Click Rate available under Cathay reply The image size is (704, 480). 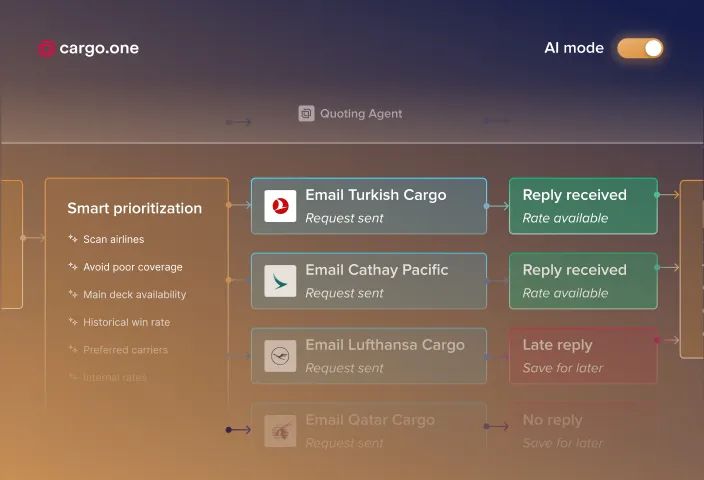565,293
